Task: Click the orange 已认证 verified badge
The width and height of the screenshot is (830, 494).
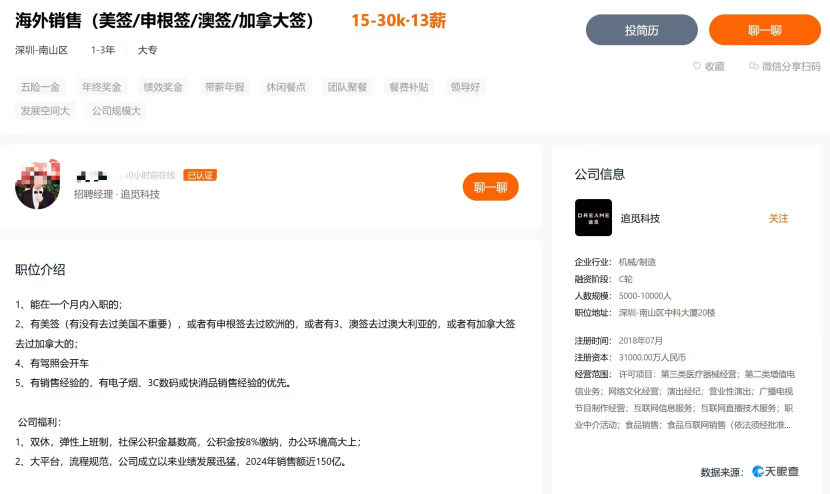Action: click(200, 175)
